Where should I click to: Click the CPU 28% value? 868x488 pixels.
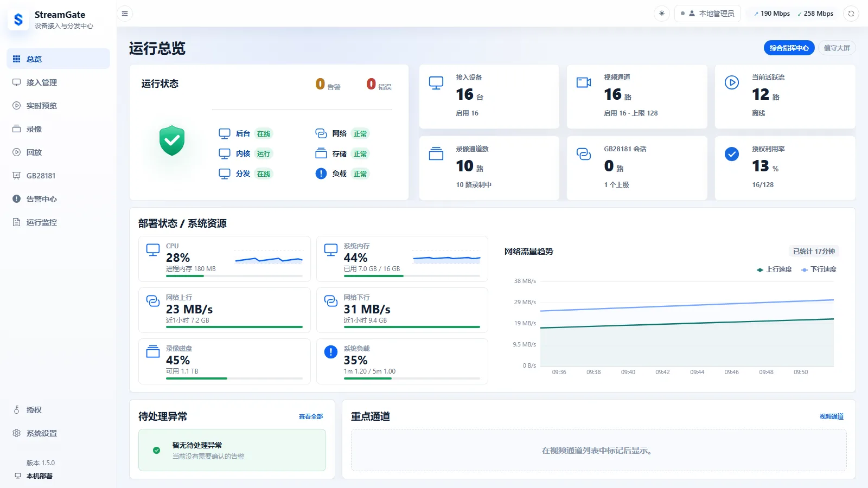pos(178,258)
